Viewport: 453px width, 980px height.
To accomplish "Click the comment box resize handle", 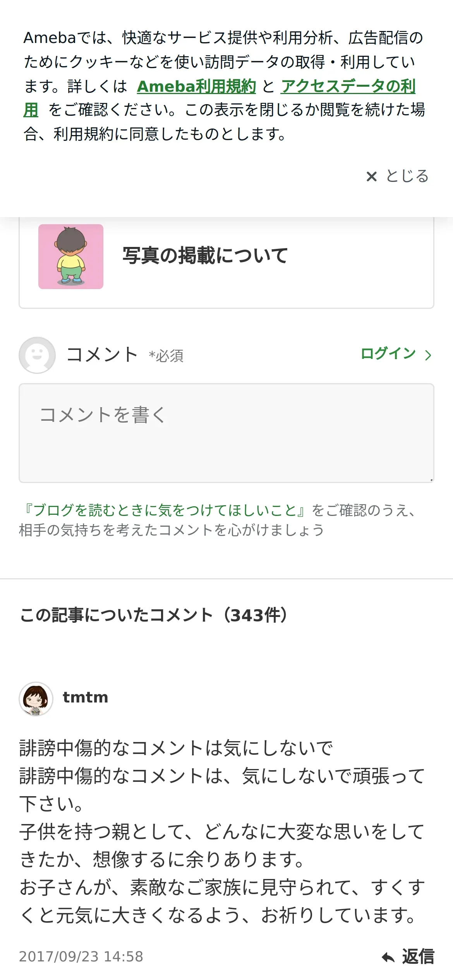I will point(431,480).
